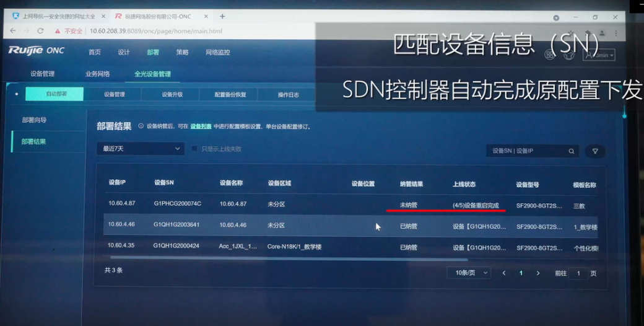Open the 最近7天 time range dropdown
644x326 pixels.
pos(141,149)
